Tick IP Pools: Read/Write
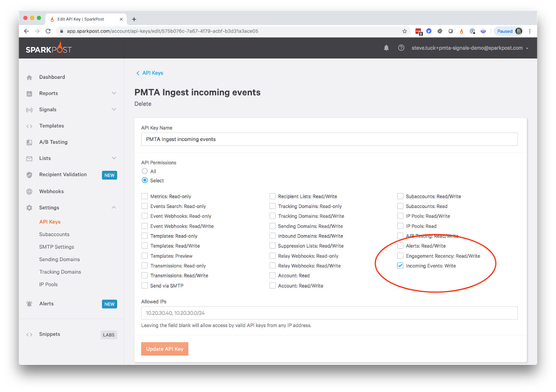This screenshot has height=392, width=556. (400, 216)
